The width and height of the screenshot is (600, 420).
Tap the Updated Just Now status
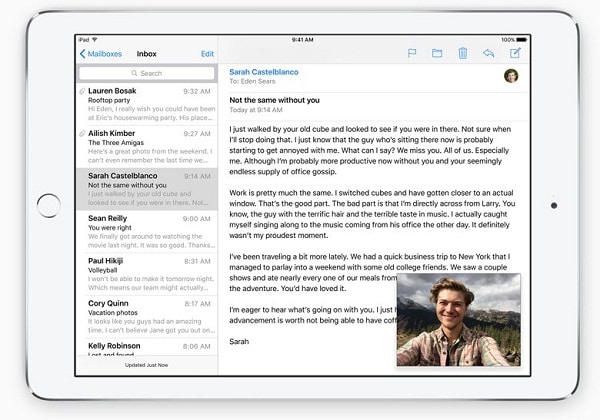coord(147,365)
